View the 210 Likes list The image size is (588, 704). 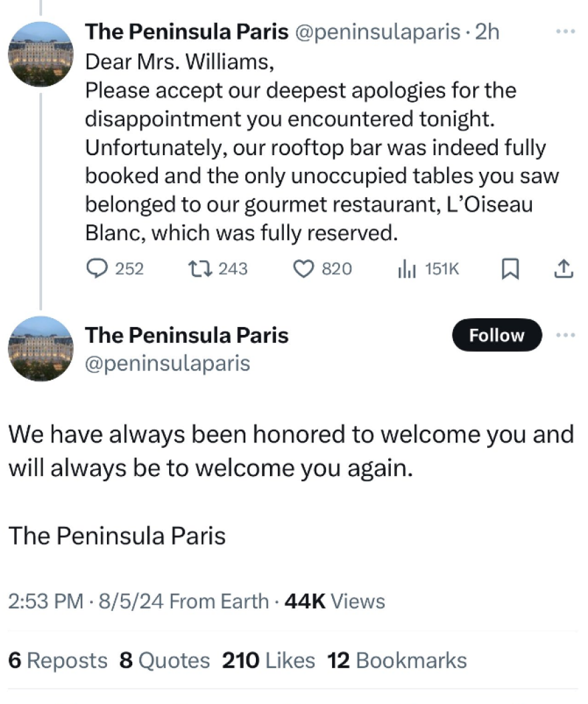[x=268, y=661]
